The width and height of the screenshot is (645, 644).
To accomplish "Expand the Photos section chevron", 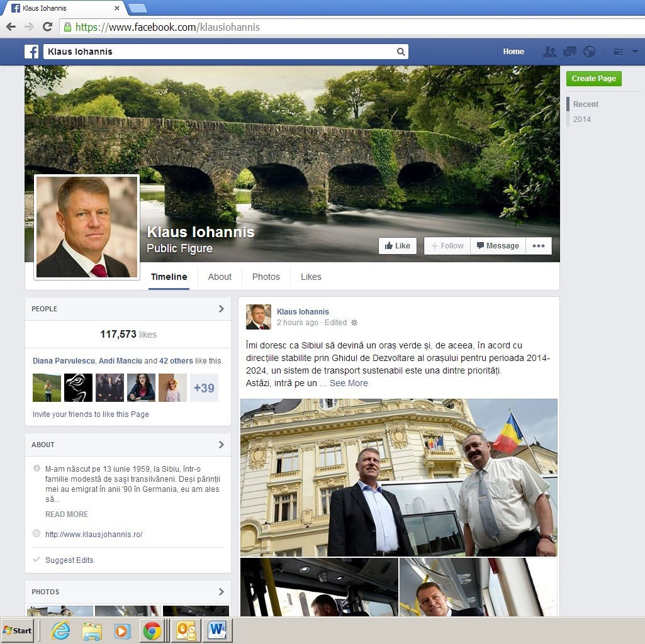I will point(222,592).
